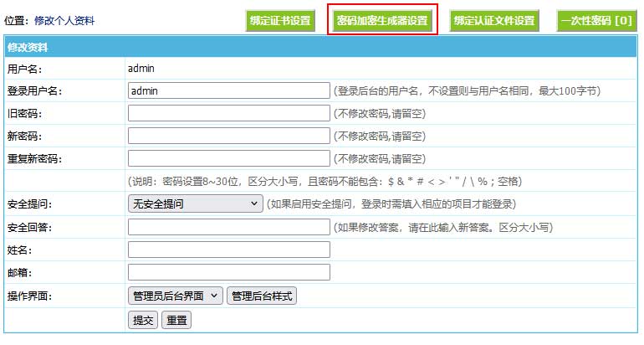Click the 管理后台样式 button
Viewport: 644px width, 345px height.
(262, 296)
